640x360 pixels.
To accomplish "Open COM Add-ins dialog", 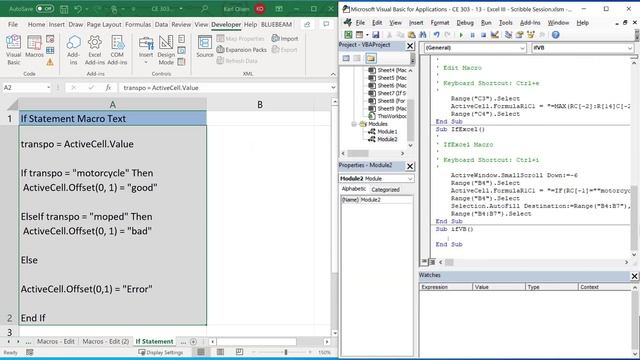I will [117, 50].
